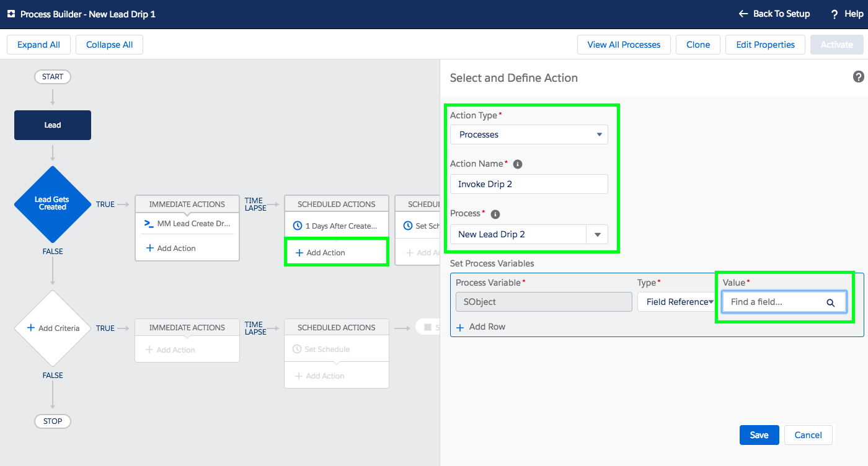This screenshot has height=466, width=868.
Task: Open Edit Properties
Action: (765, 45)
